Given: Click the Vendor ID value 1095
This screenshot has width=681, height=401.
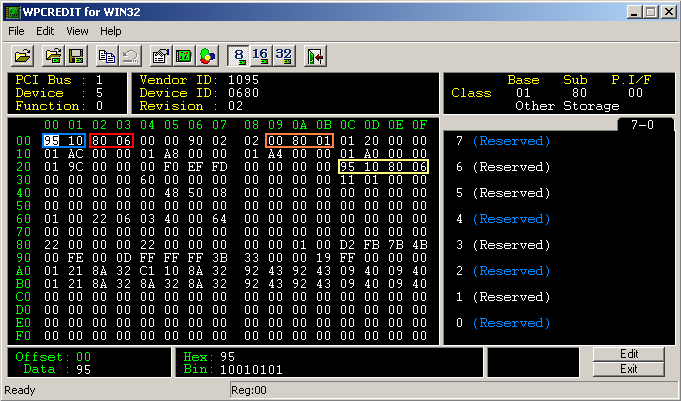Looking at the screenshot, I should tap(243, 80).
